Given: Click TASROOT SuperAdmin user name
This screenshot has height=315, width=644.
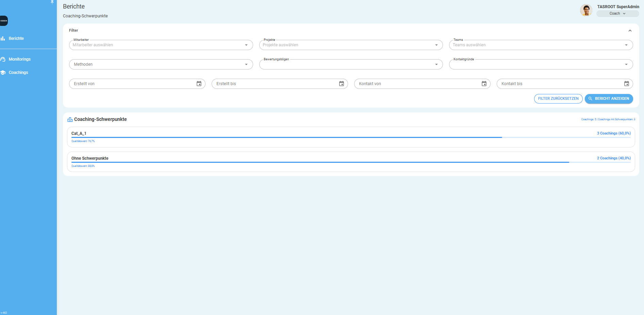Looking at the screenshot, I should (x=618, y=7).
